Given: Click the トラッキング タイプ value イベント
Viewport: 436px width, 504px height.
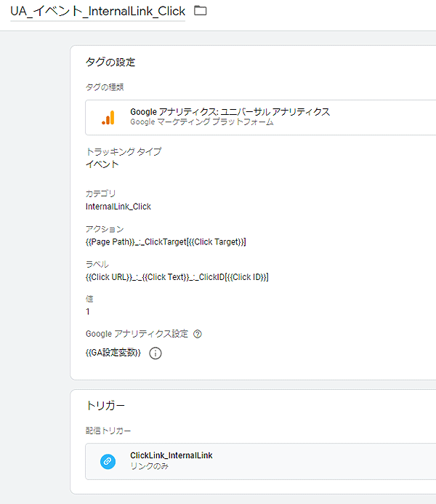Looking at the screenshot, I should pyautogui.click(x=102, y=164).
